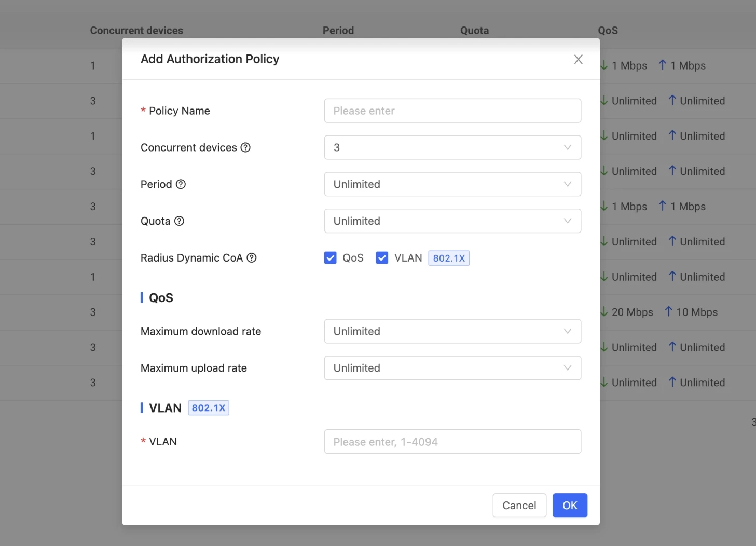Click the 802.1X tag beside the VLAN checkbox
This screenshot has height=546, width=756.
pos(448,258)
